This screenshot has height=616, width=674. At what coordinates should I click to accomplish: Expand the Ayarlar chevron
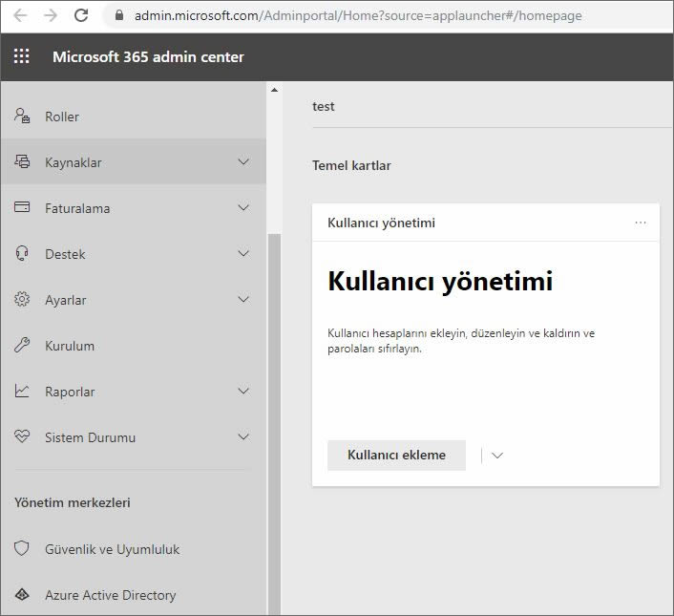[243, 300]
